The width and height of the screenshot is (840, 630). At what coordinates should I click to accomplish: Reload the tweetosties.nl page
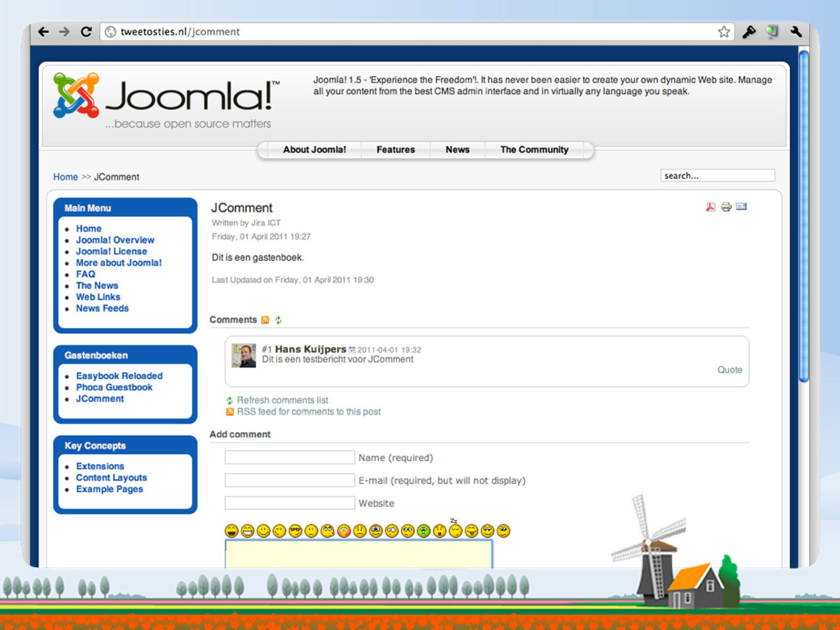tap(86, 31)
